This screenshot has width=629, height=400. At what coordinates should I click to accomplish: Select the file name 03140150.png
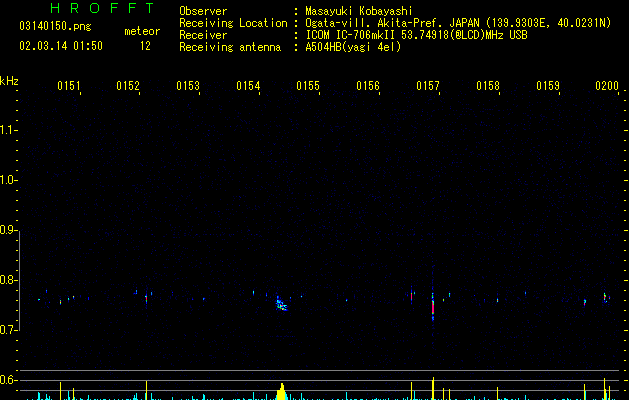[x=55, y=26]
